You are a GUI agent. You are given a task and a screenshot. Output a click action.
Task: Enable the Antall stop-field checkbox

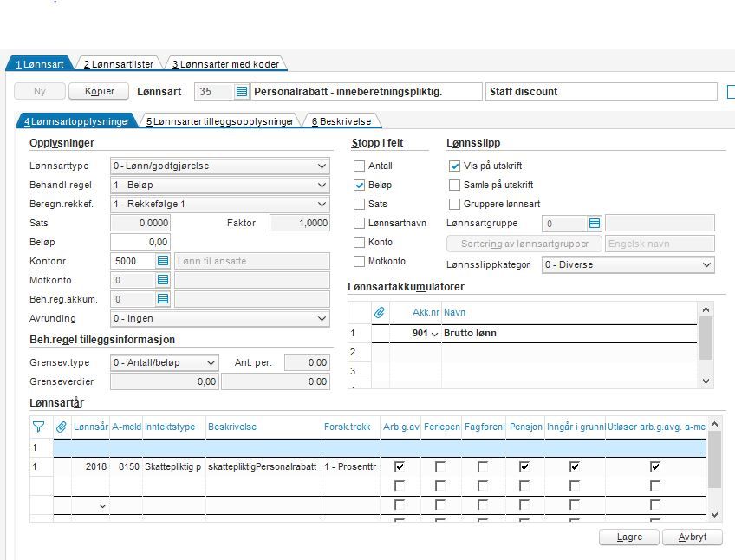(x=359, y=166)
